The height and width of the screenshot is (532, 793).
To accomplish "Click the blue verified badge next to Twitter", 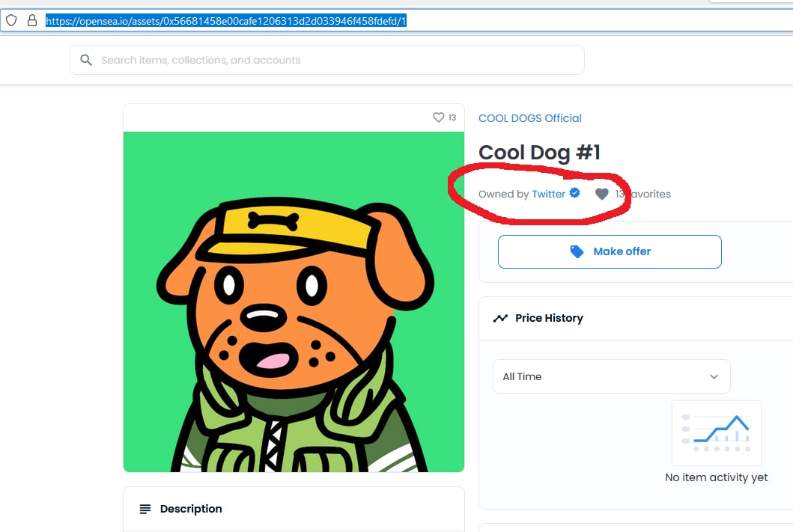I will click(x=574, y=192).
